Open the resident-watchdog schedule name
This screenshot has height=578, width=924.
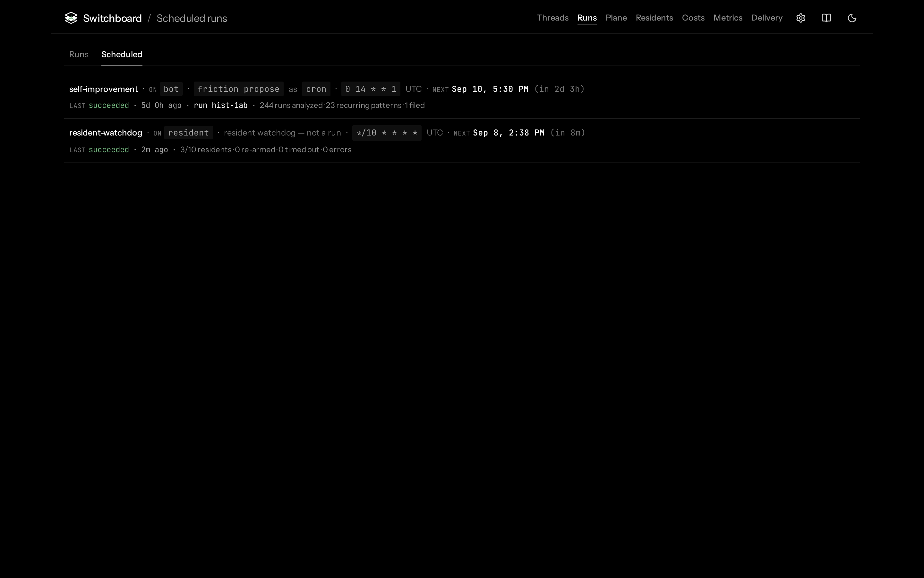[106, 133]
